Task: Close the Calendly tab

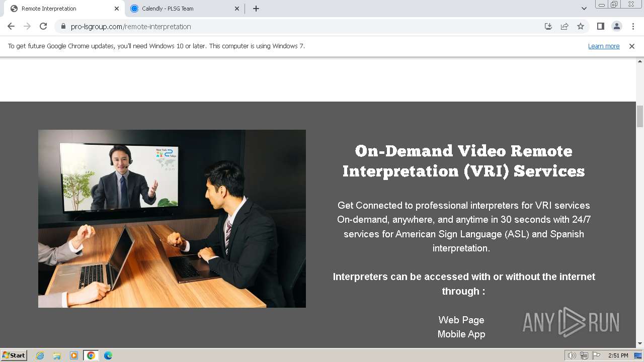Action: pyautogui.click(x=237, y=9)
